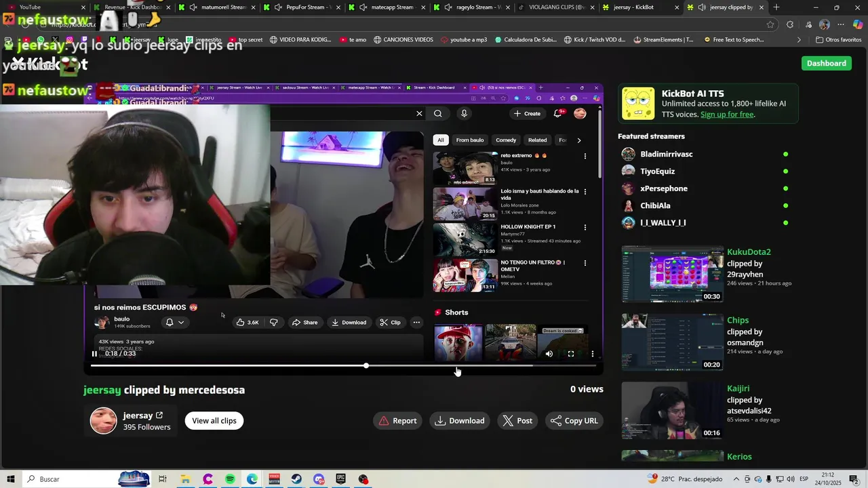
Task: Open the te amo bookmark
Action: click(x=353, y=39)
